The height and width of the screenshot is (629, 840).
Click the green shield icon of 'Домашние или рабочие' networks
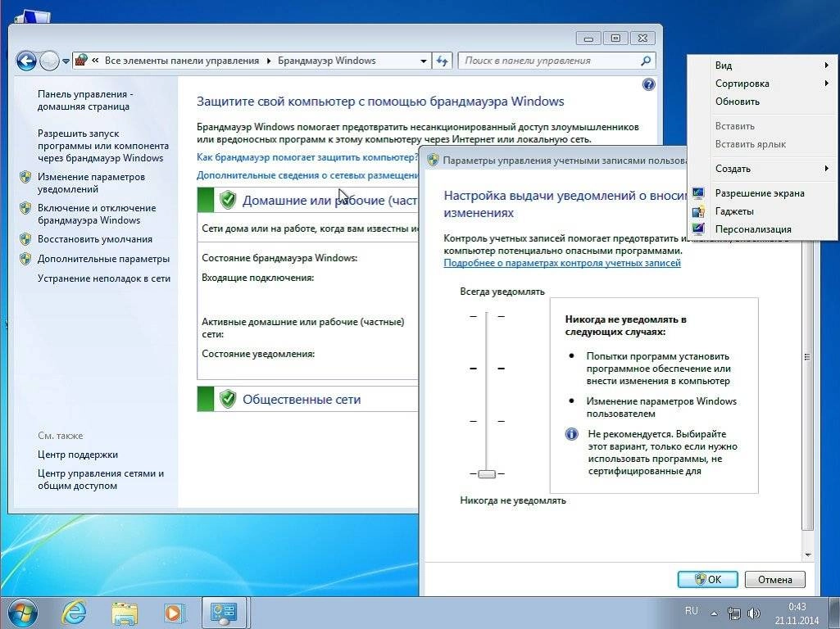pos(228,200)
